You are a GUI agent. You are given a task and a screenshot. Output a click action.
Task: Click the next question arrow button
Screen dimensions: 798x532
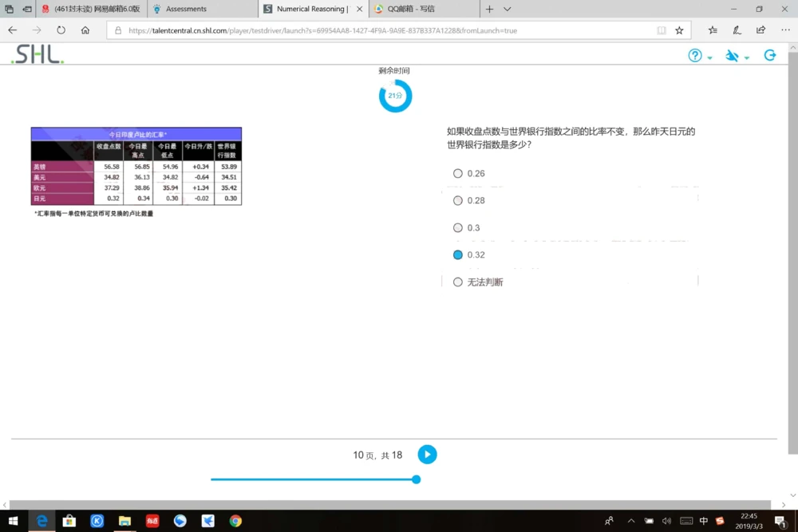pyautogui.click(x=427, y=455)
